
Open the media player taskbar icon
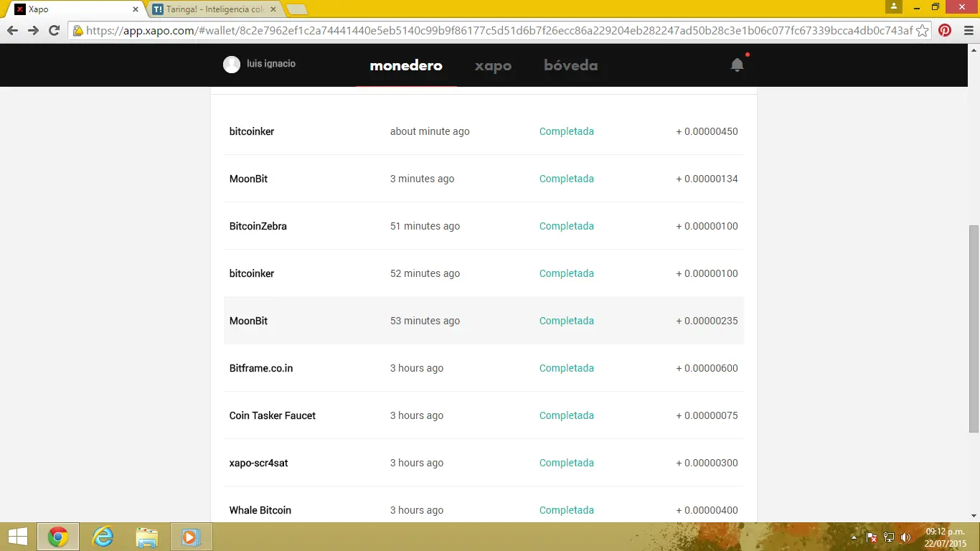191,537
